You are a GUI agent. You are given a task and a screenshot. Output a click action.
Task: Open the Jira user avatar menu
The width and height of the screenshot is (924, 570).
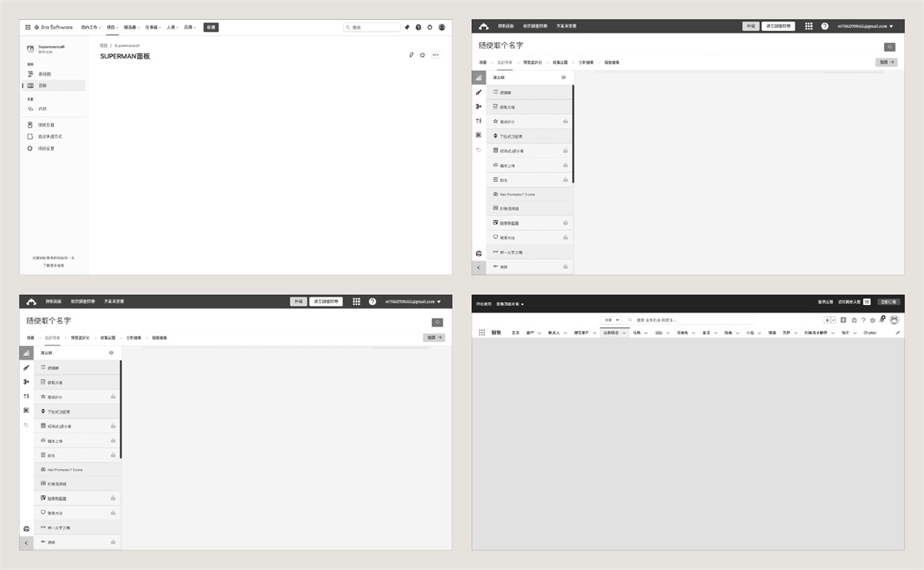[442, 27]
